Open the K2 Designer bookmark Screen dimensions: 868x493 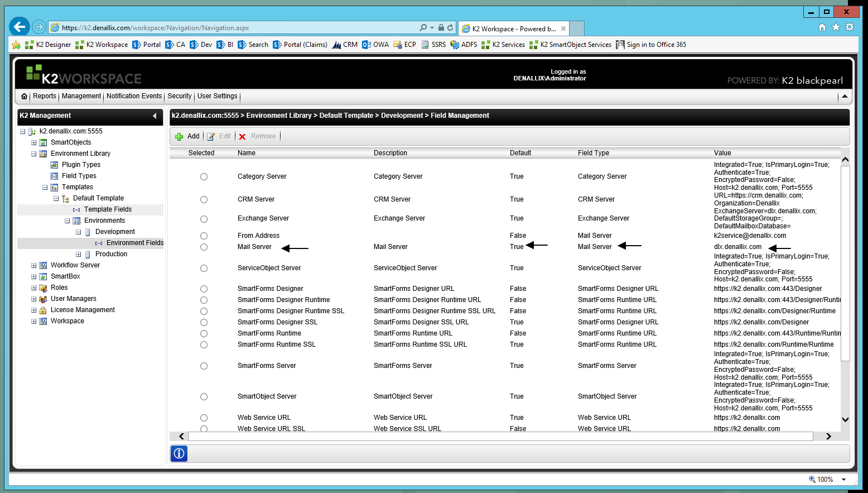click(x=48, y=45)
